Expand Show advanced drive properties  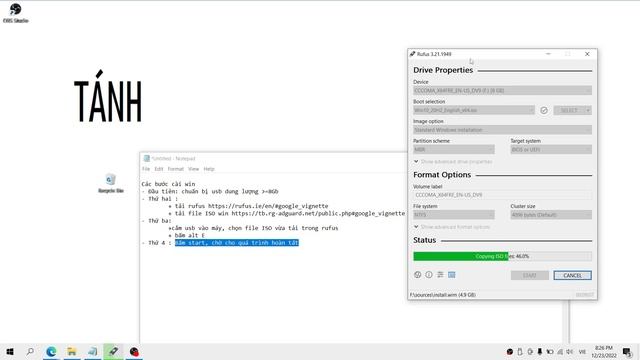pos(453,162)
